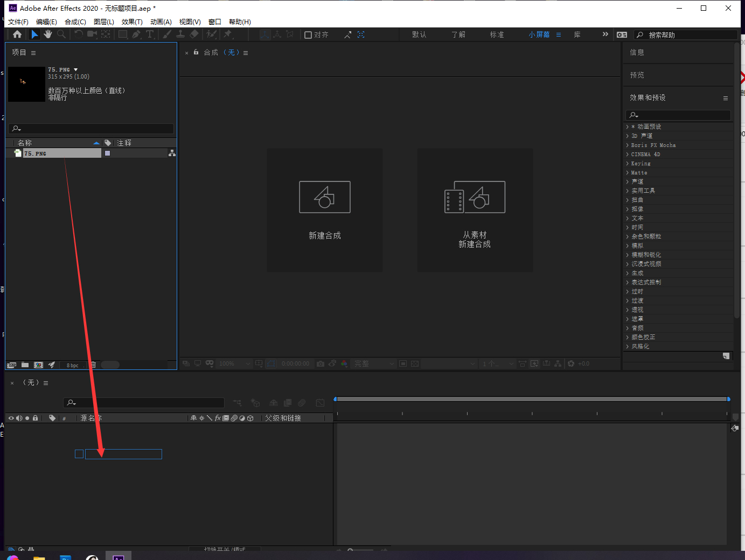Click the Home icon in toolbar
This screenshot has width=745, height=560.
[x=17, y=34]
